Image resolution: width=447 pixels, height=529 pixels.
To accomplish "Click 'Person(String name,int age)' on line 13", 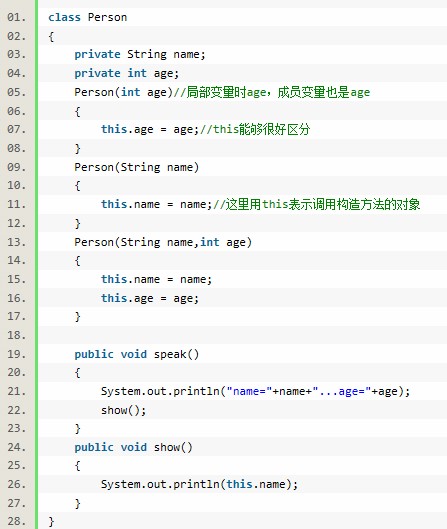I will pyautogui.click(x=163, y=242).
